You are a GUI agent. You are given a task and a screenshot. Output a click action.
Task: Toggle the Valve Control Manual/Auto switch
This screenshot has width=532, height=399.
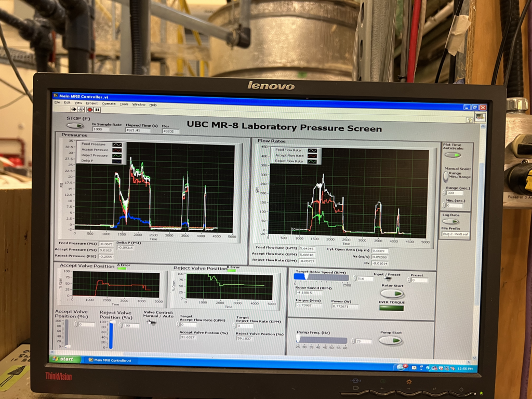tap(152, 323)
